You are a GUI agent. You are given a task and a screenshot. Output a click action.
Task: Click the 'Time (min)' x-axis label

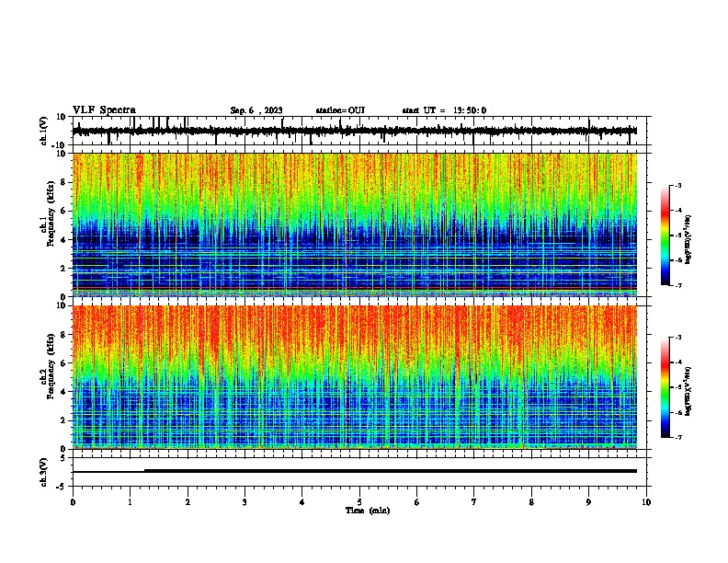pos(368,511)
